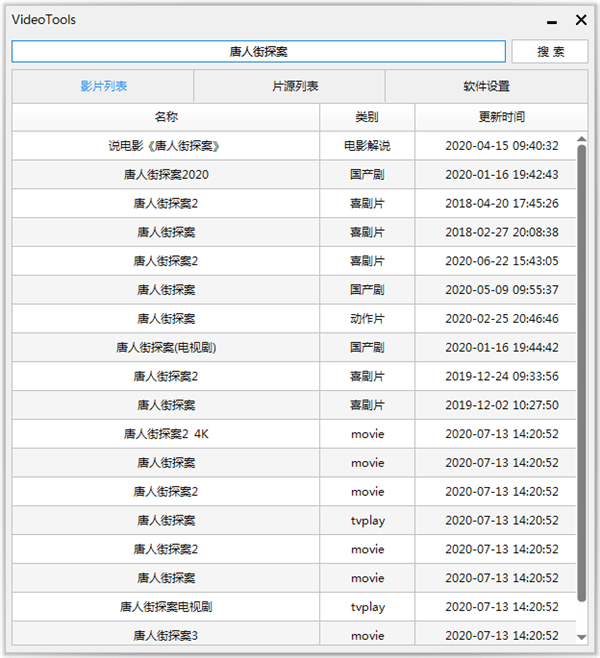
Task: Click the scrollbar down arrow
Action: (x=582, y=637)
